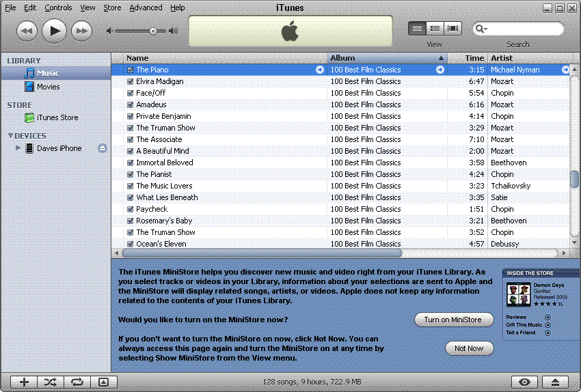Switch to list view icon
This screenshot has height=392, width=581.
[417, 29]
